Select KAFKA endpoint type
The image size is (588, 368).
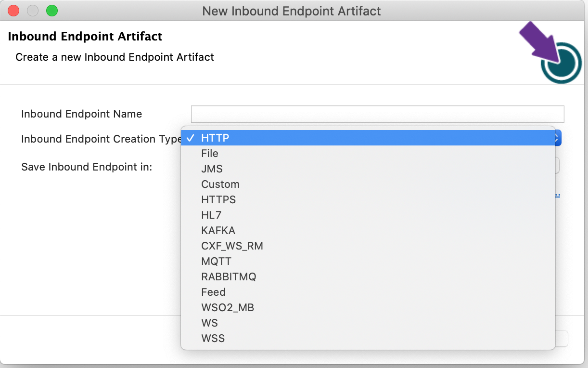tap(368, 230)
